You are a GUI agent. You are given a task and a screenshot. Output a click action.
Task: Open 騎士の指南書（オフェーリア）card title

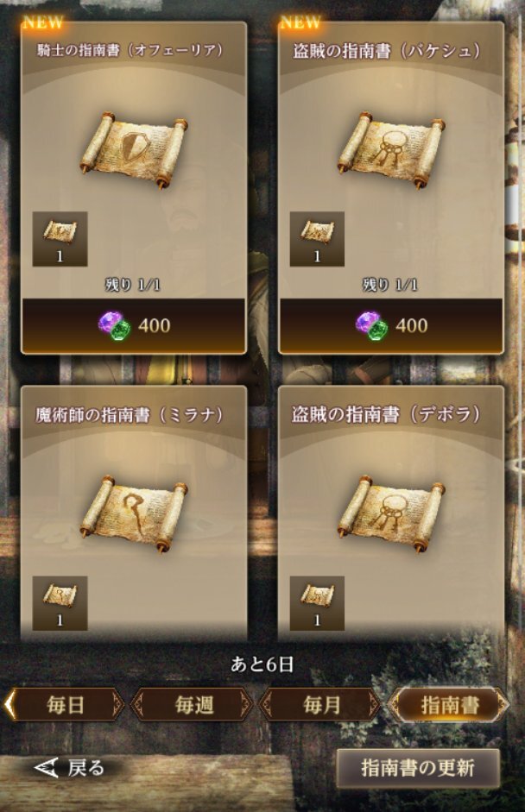pyautogui.click(x=130, y=50)
